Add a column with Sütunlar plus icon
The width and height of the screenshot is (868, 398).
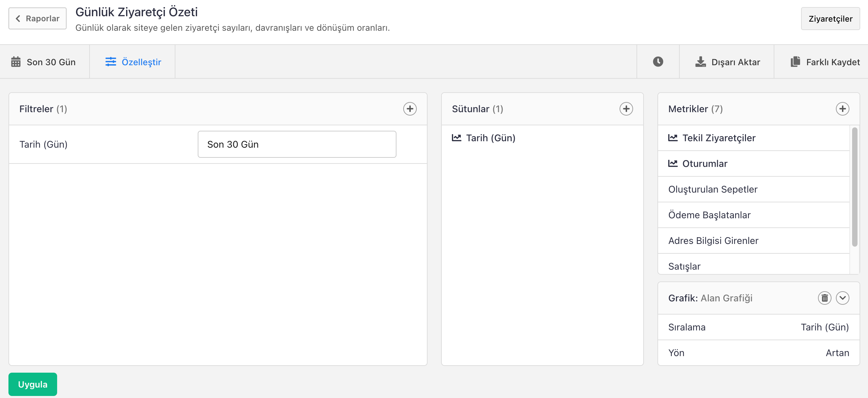(626, 109)
